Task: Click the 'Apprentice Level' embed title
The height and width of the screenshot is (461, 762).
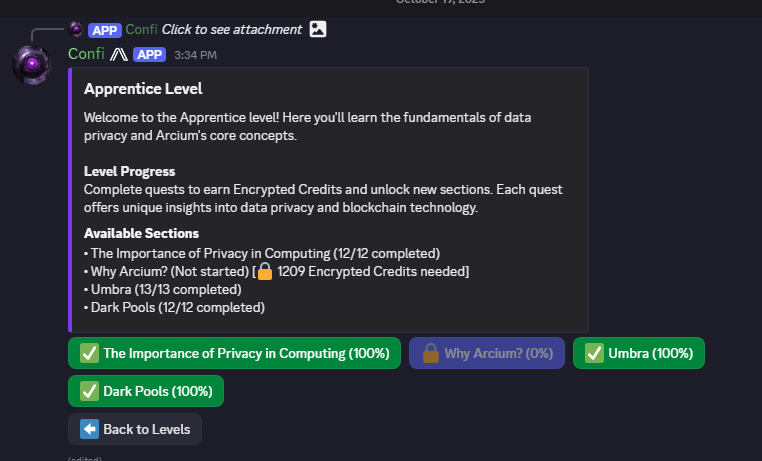Action: coord(143,88)
